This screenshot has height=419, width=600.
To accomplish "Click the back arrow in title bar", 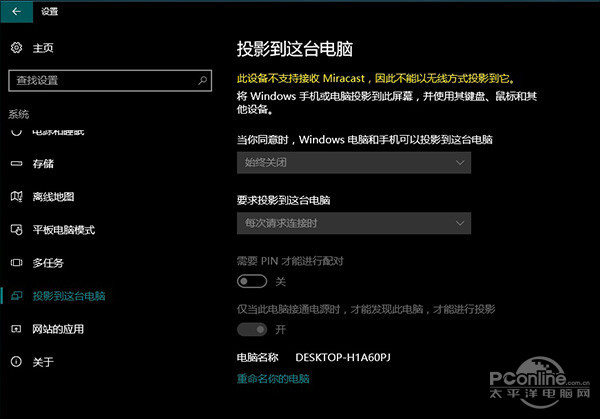I will pyautogui.click(x=16, y=13).
